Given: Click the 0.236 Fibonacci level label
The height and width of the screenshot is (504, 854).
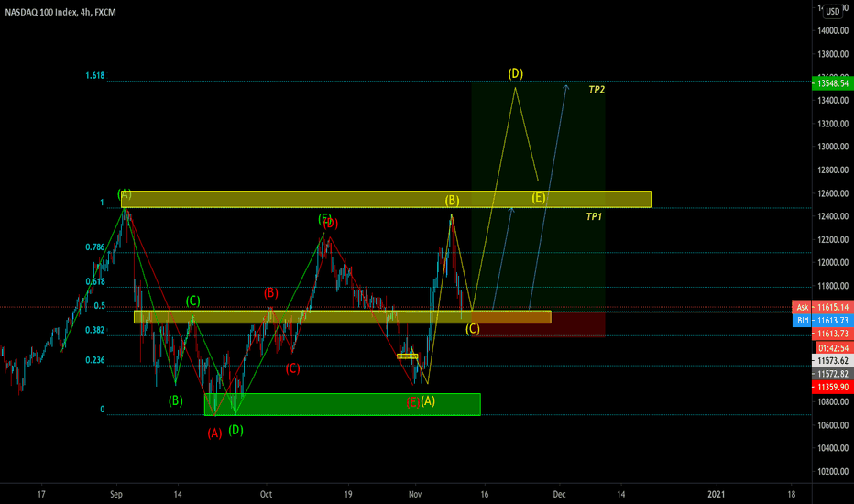Looking at the screenshot, I should click(x=94, y=360).
